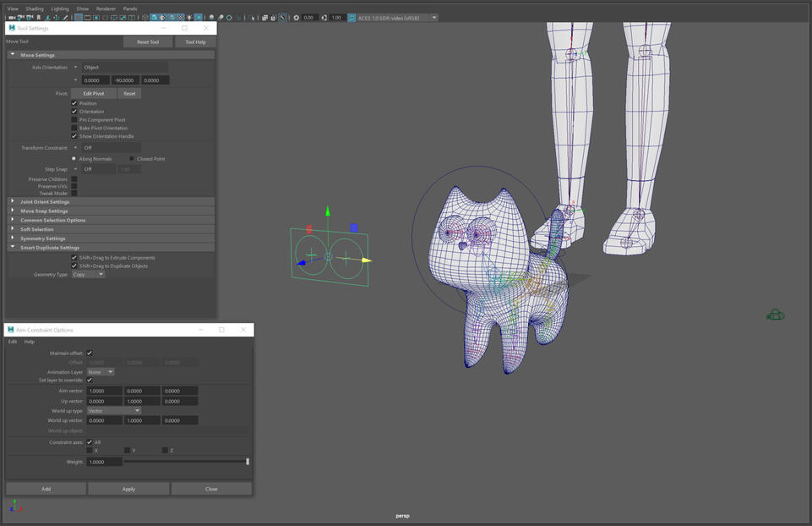
Task: Open the Geometry Type Copy dropdown
Action: 88,275
